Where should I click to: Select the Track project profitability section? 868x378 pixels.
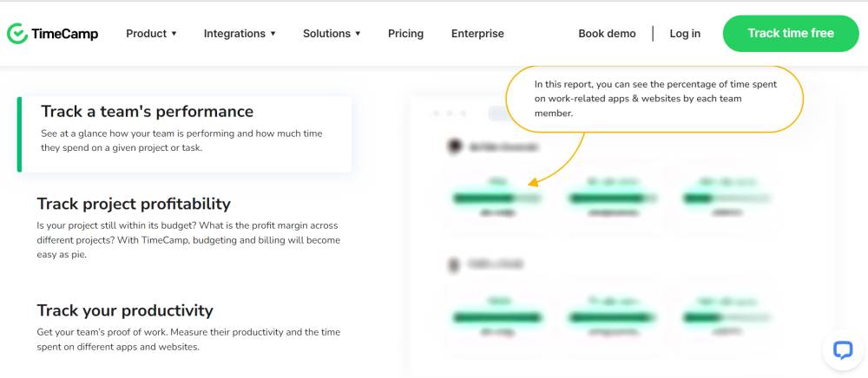click(188, 227)
